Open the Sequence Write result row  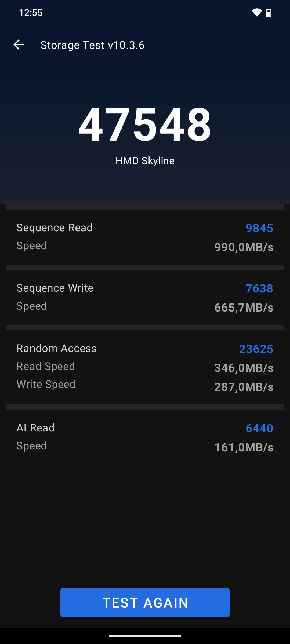pyautogui.click(x=145, y=298)
